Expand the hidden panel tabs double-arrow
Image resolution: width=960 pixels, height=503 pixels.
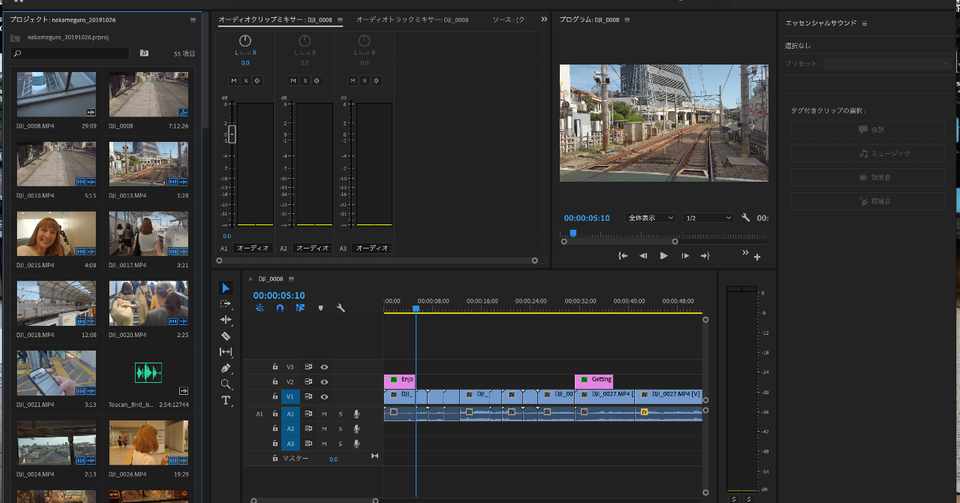click(544, 19)
